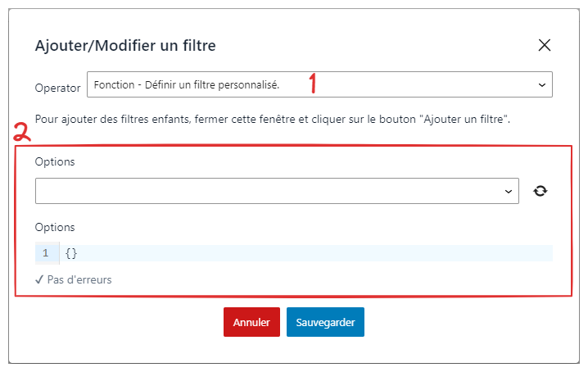Save filter with the Sauvegarder button
Viewport: 588px width, 372px height.
coord(325,322)
